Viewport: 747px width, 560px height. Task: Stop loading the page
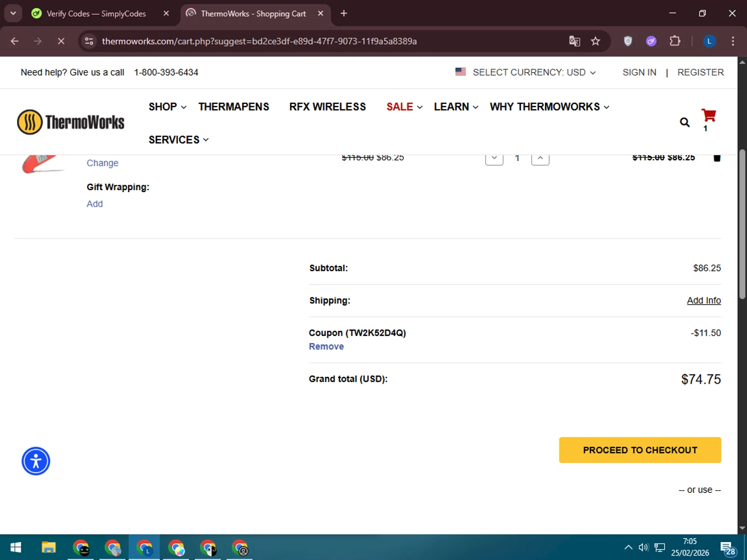tap(61, 41)
